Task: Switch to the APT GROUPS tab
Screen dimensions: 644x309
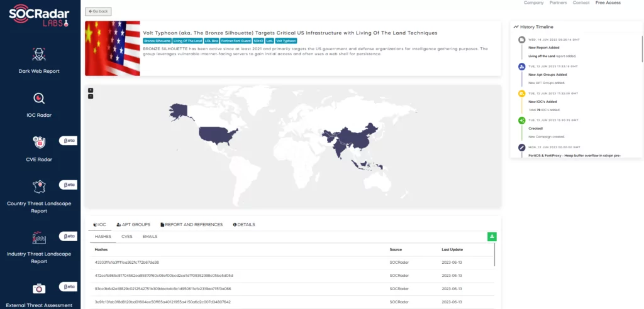Action: pos(133,224)
